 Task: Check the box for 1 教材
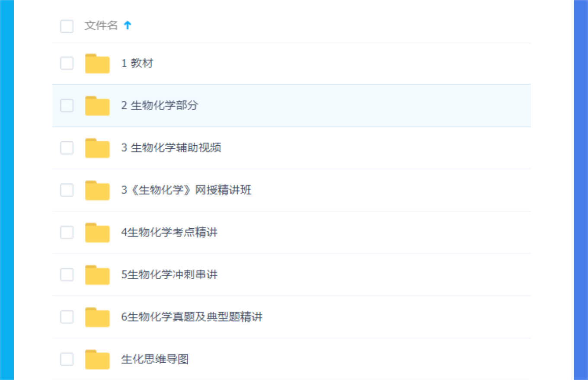point(67,63)
